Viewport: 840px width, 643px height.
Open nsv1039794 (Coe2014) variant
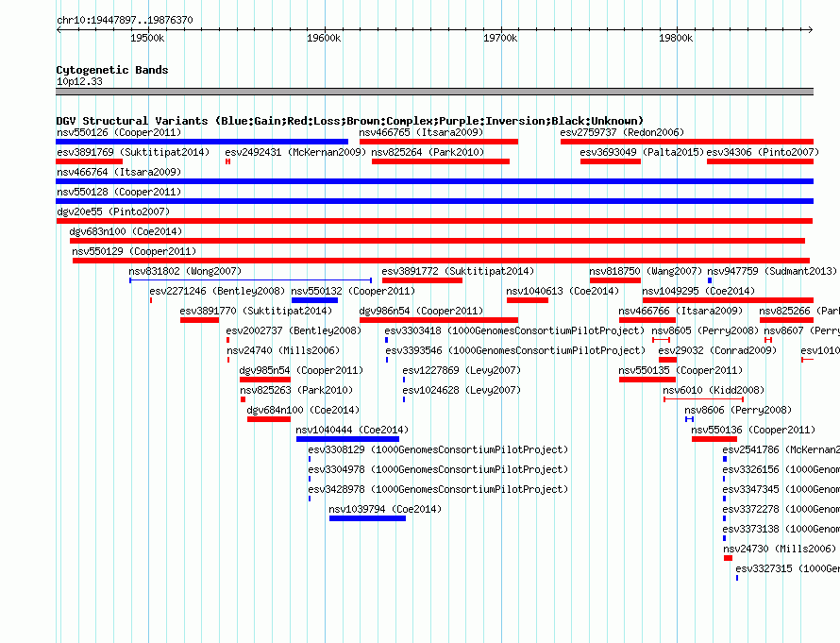pyautogui.click(x=385, y=509)
